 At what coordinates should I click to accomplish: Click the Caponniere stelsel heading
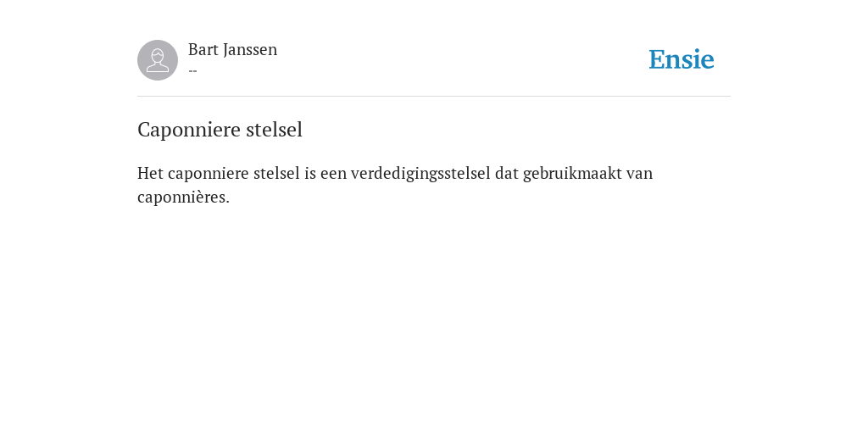[x=220, y=130]
